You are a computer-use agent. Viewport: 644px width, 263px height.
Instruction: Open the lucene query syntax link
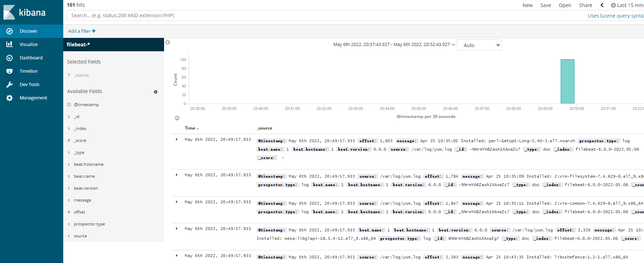616,16
